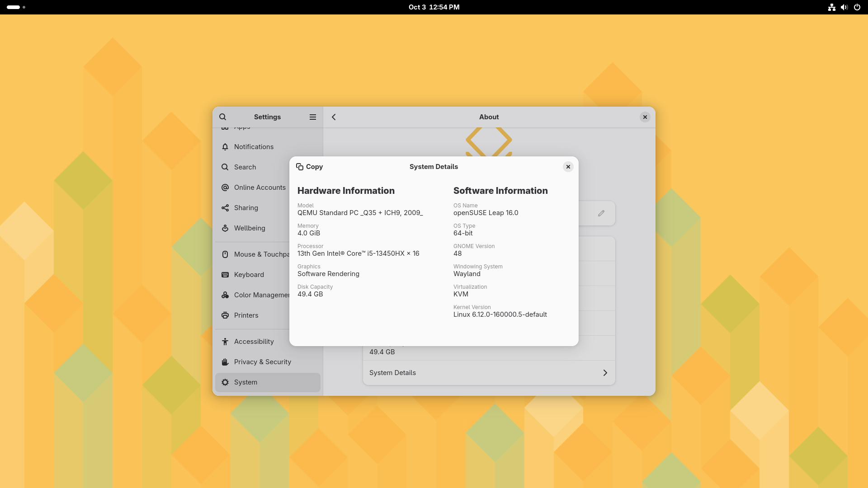Open the Printers settings panel
Image resolution: width=868 pixels, height=488 pixels.
pyautogui.click(x=246, y=315)
